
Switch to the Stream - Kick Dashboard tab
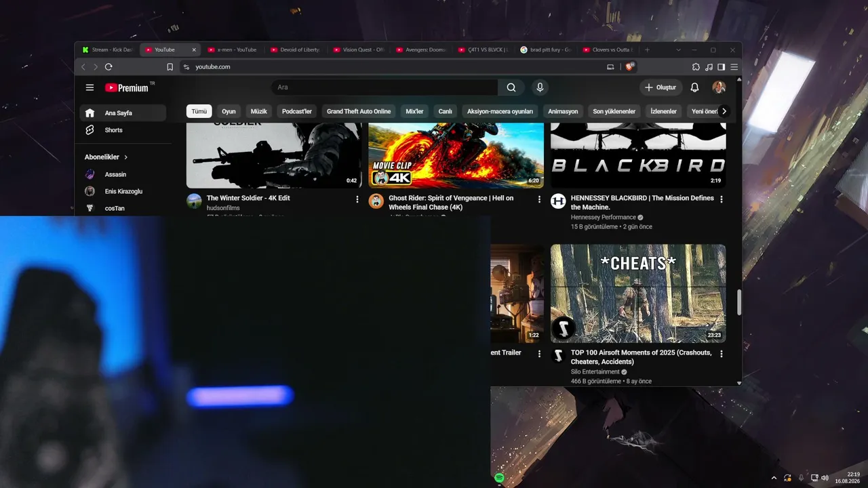click(x=108, y=50)
